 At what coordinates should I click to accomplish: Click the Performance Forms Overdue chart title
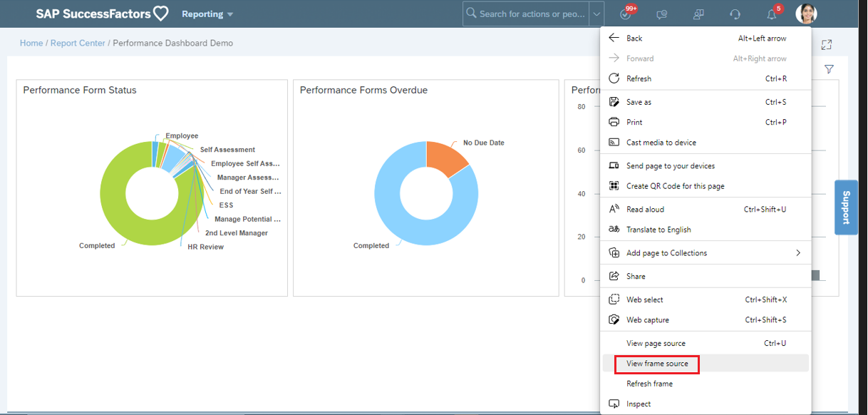click(x=363, y=90)
